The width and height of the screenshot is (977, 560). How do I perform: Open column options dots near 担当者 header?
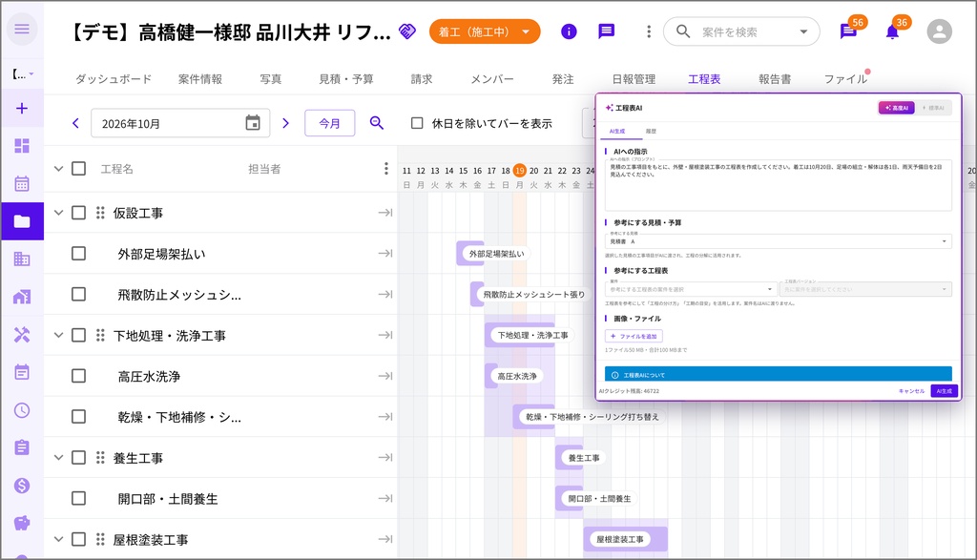pos(386,169)
